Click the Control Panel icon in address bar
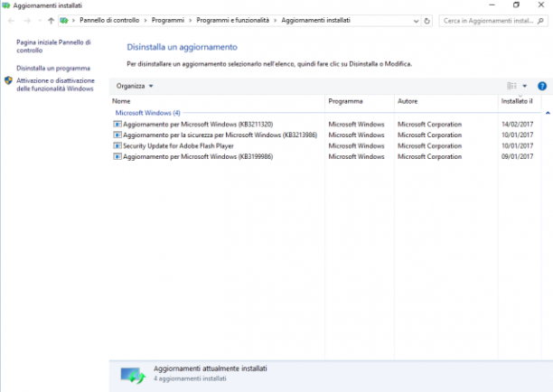Viewport: 553px width, 392px height. coord(64,21)
